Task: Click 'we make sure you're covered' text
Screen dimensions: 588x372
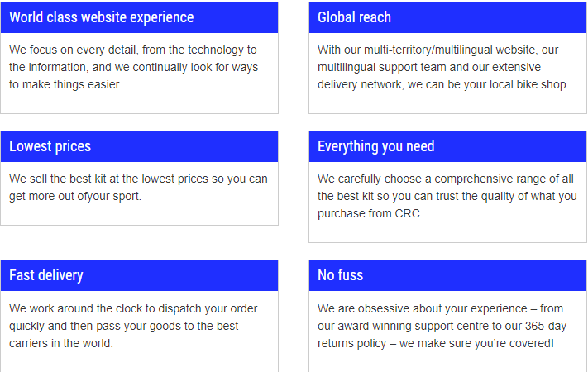Action: point(476,343)
